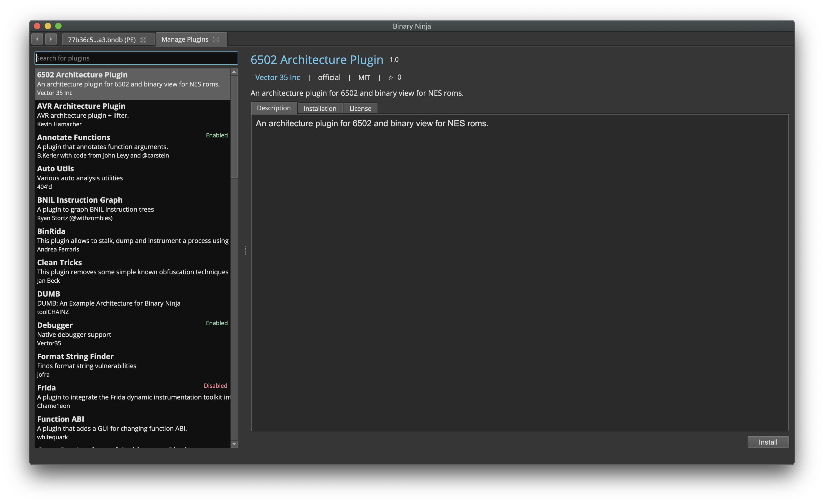Image resolution: width=824 pixels, height=504 pixels.
Task: Click Disabled status on Frida
Action: point(215,385)
